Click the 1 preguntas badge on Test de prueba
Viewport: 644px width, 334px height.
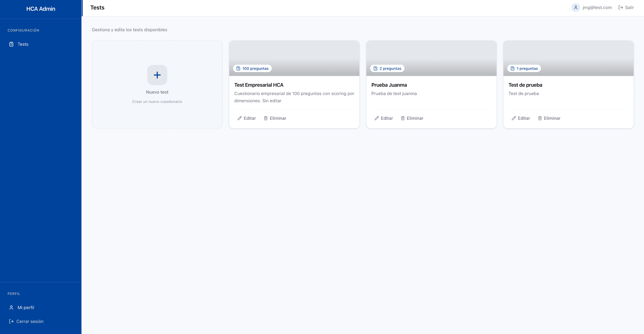point(524,68)
